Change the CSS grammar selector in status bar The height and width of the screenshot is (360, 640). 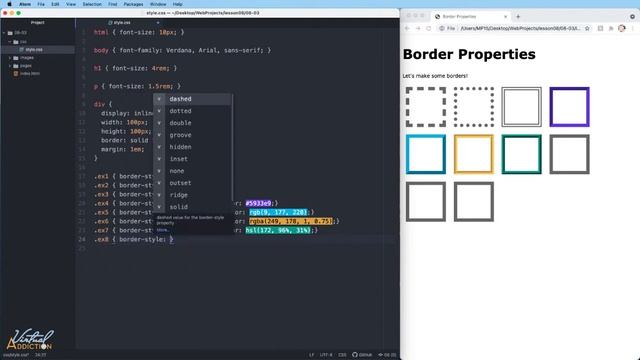pyautogui.click(x=342, y=355)
